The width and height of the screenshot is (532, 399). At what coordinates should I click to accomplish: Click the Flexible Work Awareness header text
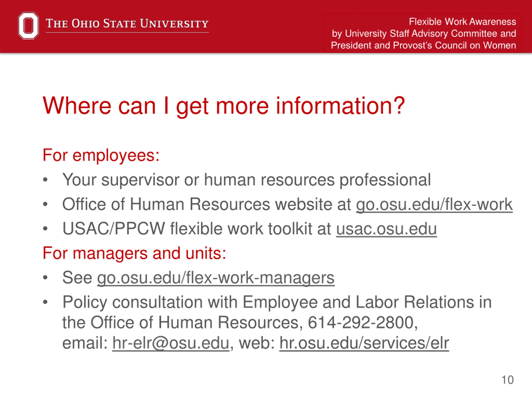coord(462,22)
